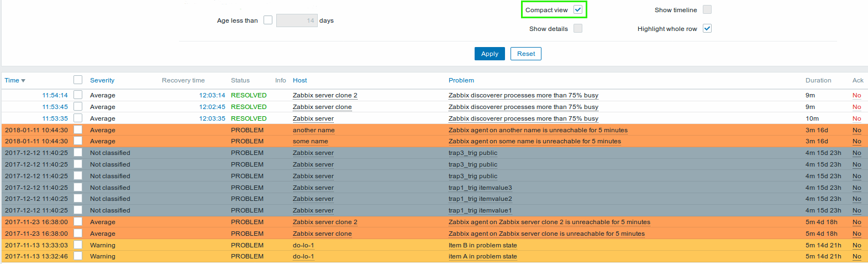The image size is (868, 264).
Task: Click duration '5m 14d 21h' in Item B row
Action: [823, 245]
